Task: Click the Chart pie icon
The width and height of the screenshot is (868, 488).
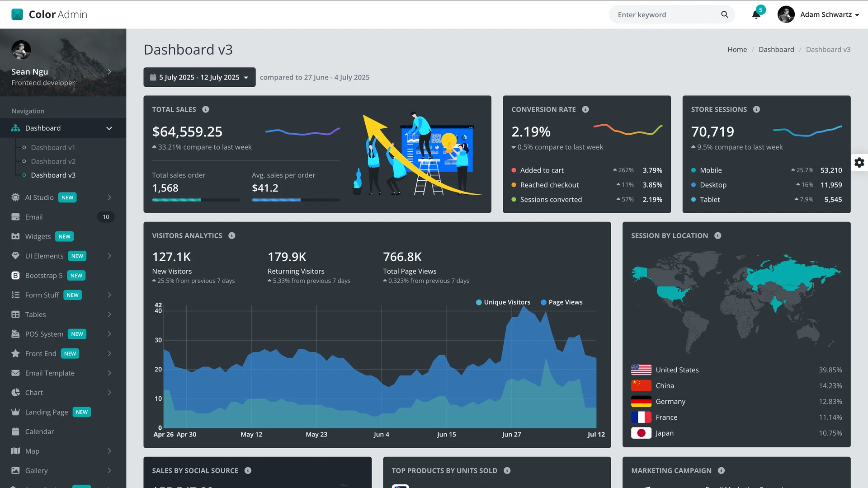Action: (x=15, y=392)
